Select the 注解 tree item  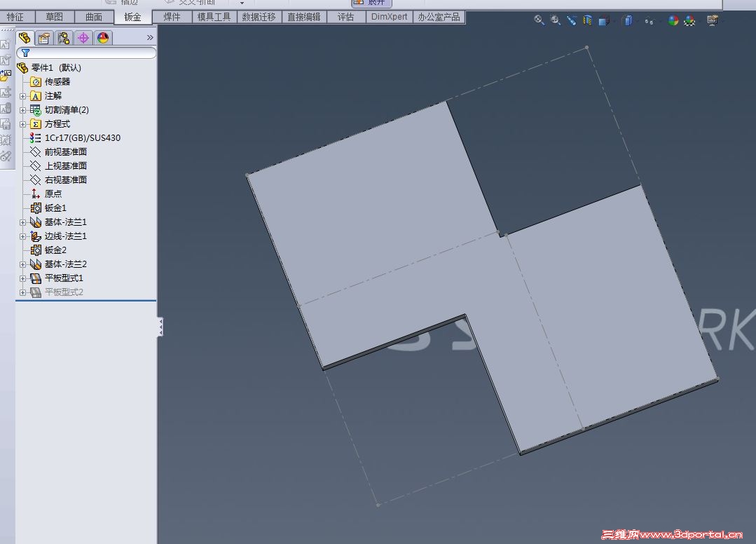(53, 96)
